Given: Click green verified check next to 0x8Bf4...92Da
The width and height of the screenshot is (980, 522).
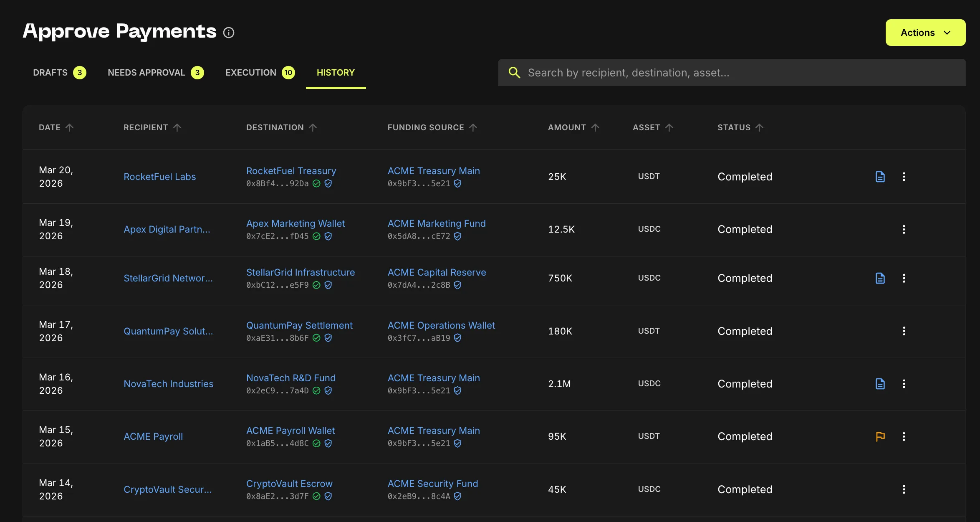Looking at the screenshot, I should (316, 184).
